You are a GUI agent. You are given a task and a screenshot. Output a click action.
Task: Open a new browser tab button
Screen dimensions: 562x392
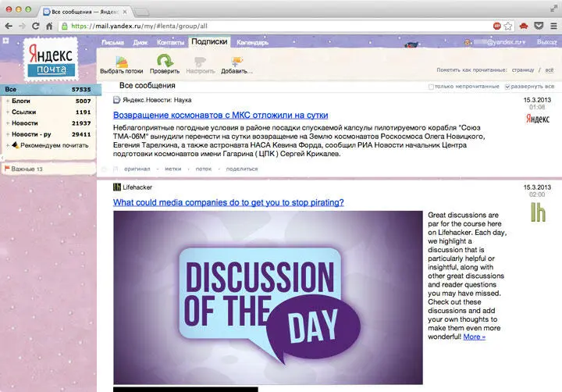(x=141, y=12)
